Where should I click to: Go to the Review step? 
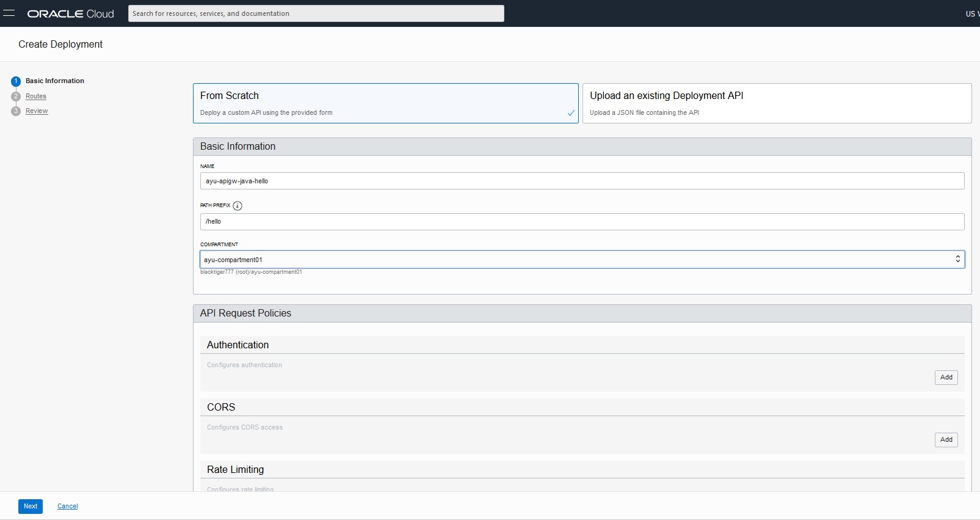click(37, 111)
